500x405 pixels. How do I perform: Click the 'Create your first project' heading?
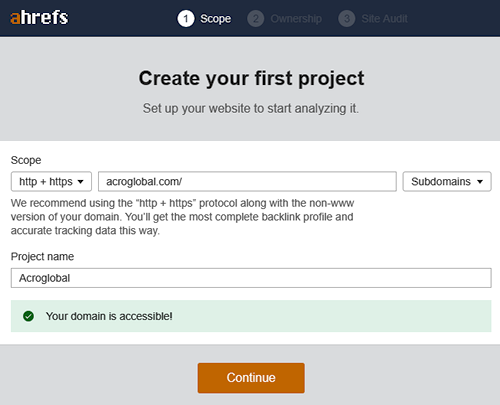pyautogui.click(x=251, y=79)
